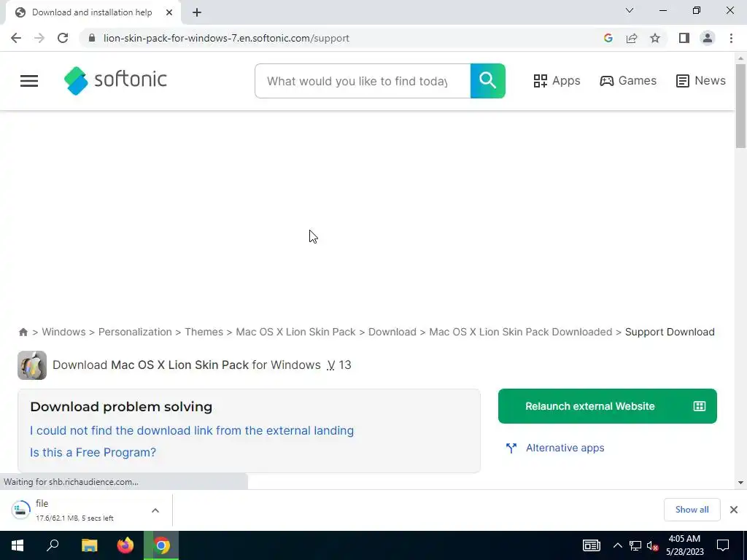Show all downloads
The image size is (747, 560).
[x=692, y=510]
